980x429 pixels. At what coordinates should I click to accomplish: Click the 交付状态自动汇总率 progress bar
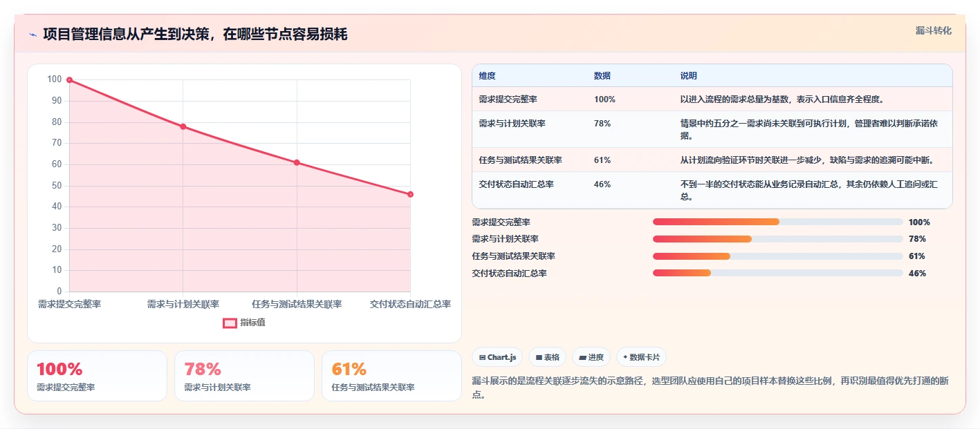[x=778, y=273]
